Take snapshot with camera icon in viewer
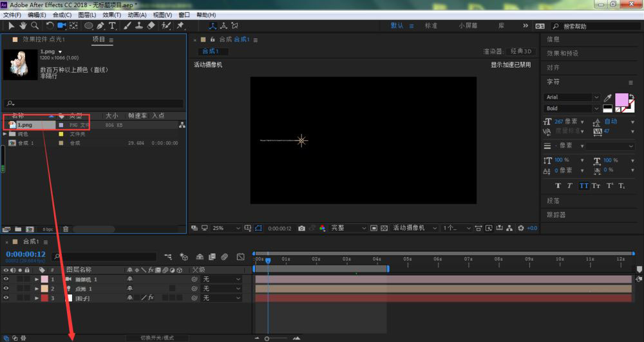Viewport: 644px width, 342px height. (301, 228)
